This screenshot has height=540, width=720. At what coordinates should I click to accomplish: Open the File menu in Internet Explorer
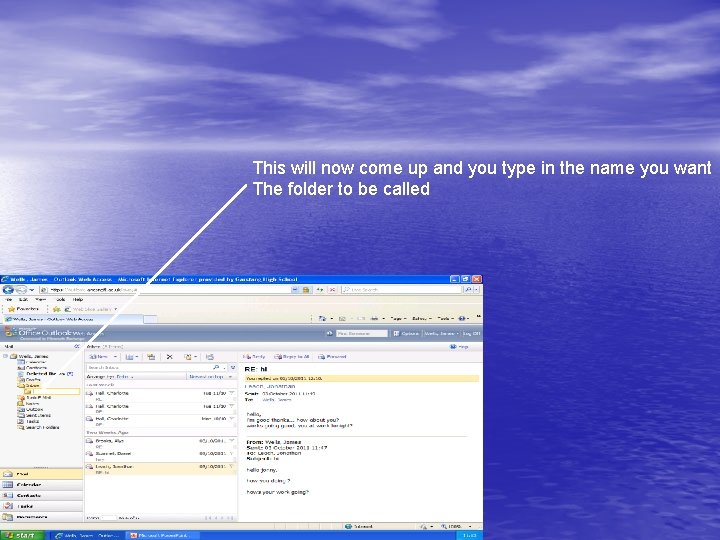pos(8,299)
